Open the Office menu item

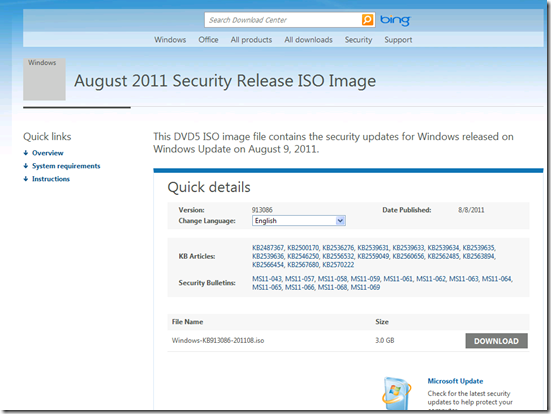(x=208, y=40)
